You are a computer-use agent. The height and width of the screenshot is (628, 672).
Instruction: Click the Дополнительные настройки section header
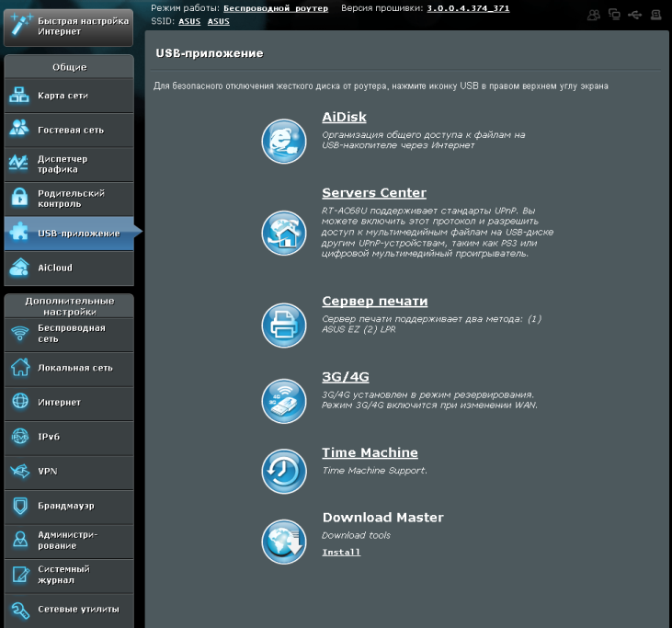(69, 306)
